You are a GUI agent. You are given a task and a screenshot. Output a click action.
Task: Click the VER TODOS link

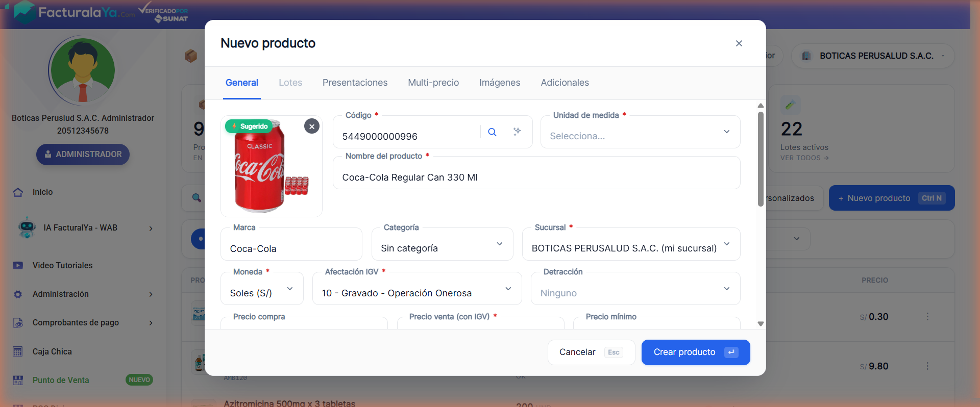(804, 158)
